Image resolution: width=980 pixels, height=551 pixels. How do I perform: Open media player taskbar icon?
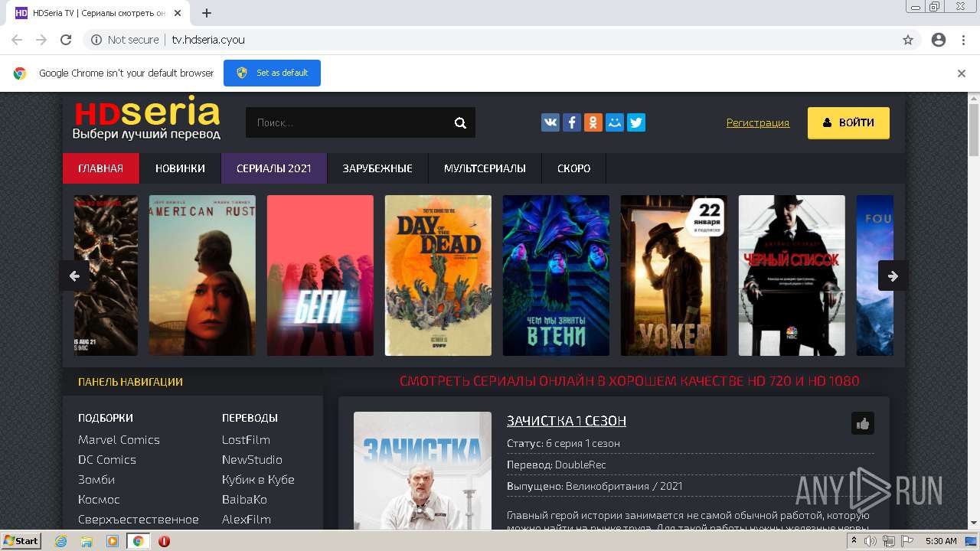pos(113,541)
